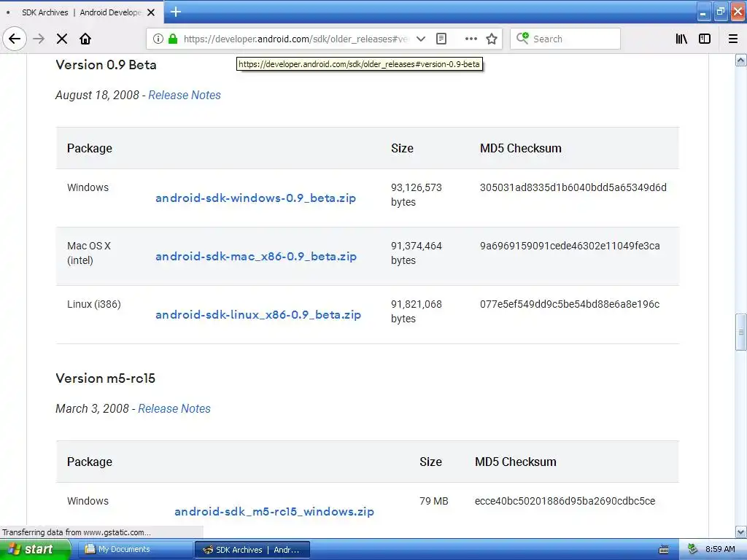The height and width of the screenshot is (560, 747).
Task: Click the page scrollbar down arrow
Action: pos(741,532)
